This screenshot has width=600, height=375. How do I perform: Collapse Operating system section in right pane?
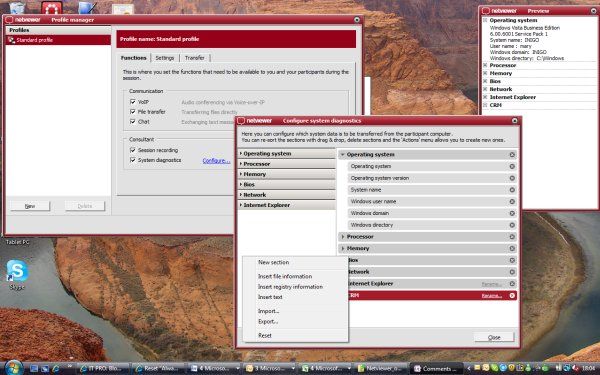pyautogui.click(x=343, y=155)
